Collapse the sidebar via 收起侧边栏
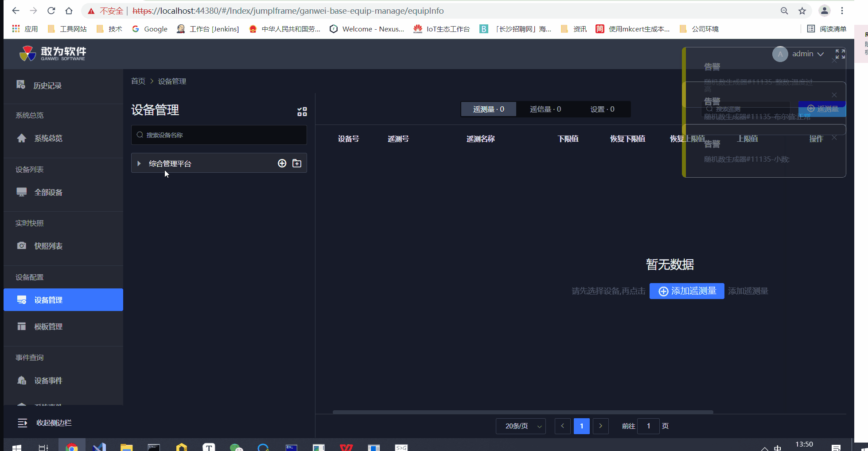The height and width of the screenshot is (451, 868). pos(45,423)
